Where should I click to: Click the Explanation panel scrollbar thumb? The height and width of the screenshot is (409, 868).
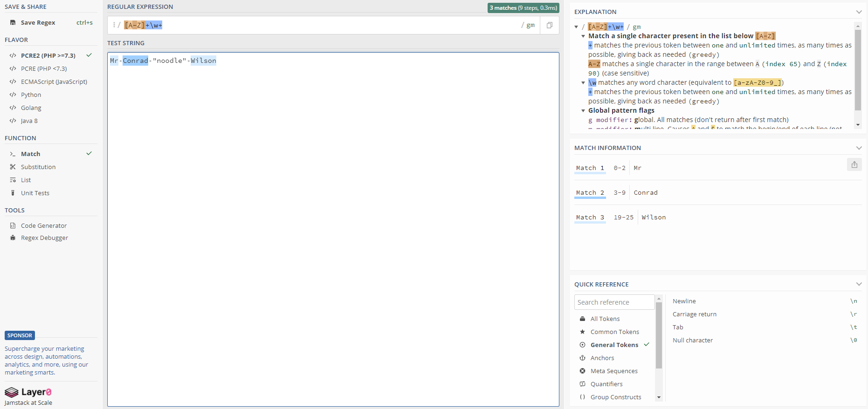click(858, 70)
